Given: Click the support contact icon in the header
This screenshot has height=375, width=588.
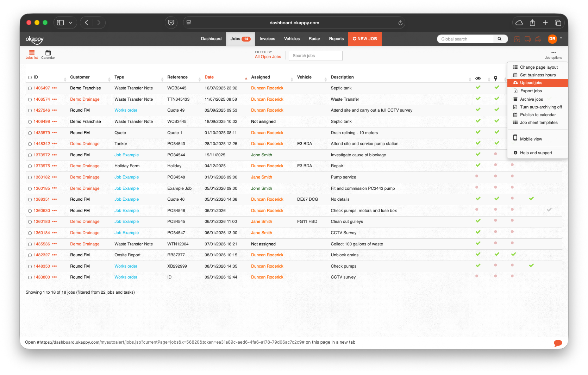Looking at the screenshot, I should [x=538, y=39].
